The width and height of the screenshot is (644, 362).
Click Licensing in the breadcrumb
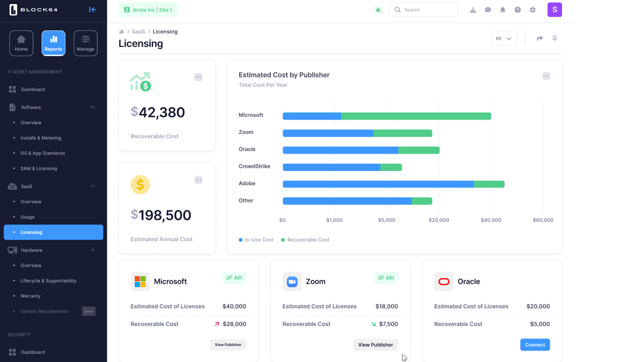165,31
